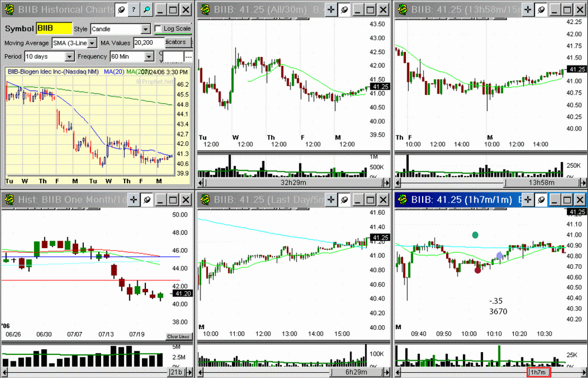Click the 07/19 date label in One Month chart
The image size is (588, 378).
point(137,334)
